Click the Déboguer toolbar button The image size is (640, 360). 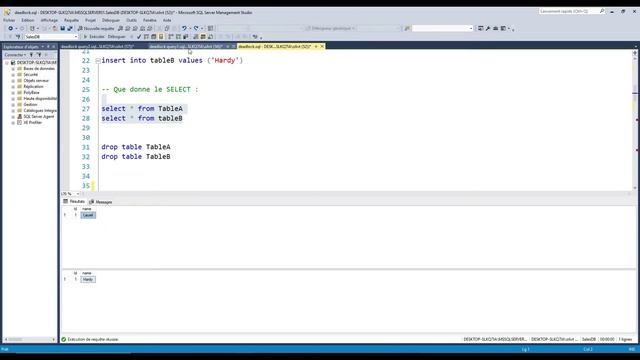pos(116,37)
